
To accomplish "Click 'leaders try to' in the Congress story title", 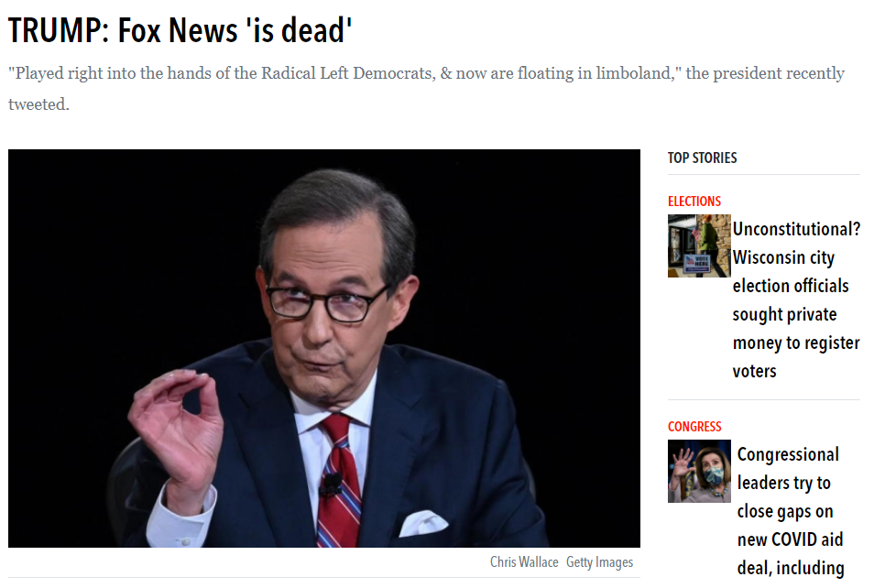I will (x=783, y=483).
